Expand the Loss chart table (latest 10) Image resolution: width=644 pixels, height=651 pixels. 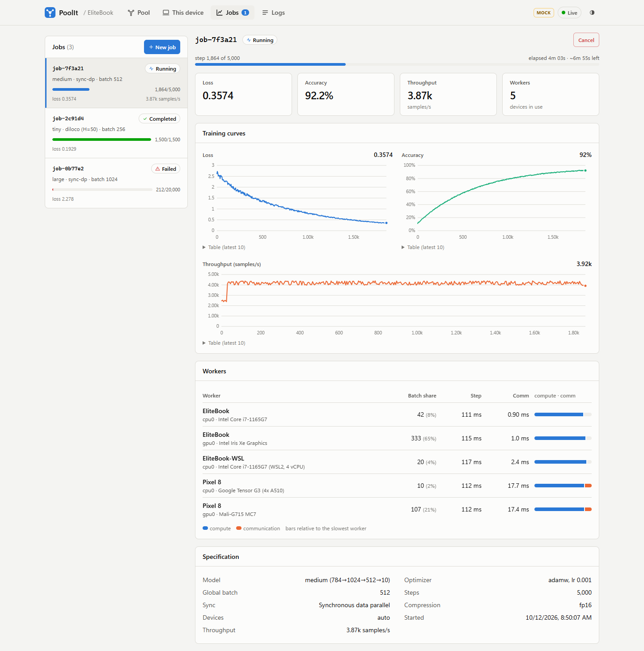coord(224,247)
